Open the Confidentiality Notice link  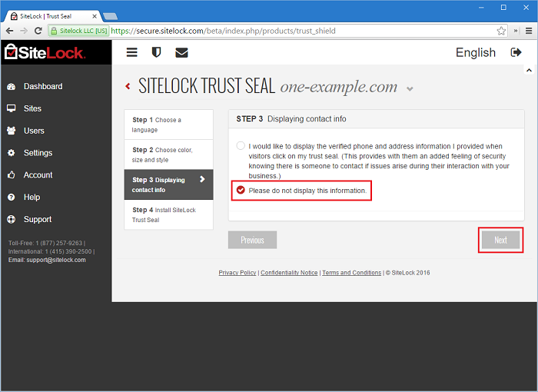click(x=289, y=273)
